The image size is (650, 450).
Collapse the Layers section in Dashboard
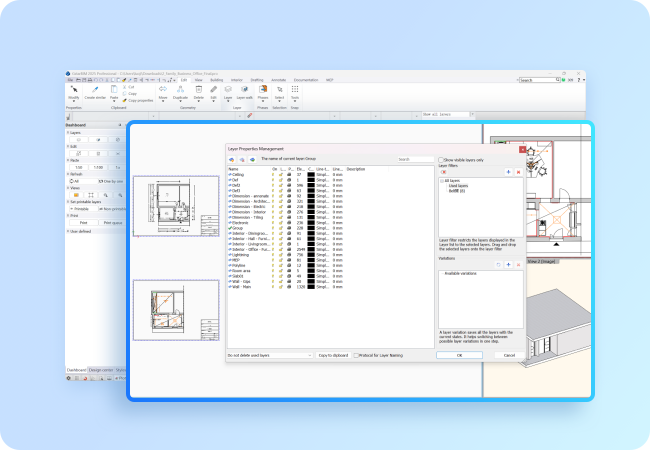tap(70, 132)
